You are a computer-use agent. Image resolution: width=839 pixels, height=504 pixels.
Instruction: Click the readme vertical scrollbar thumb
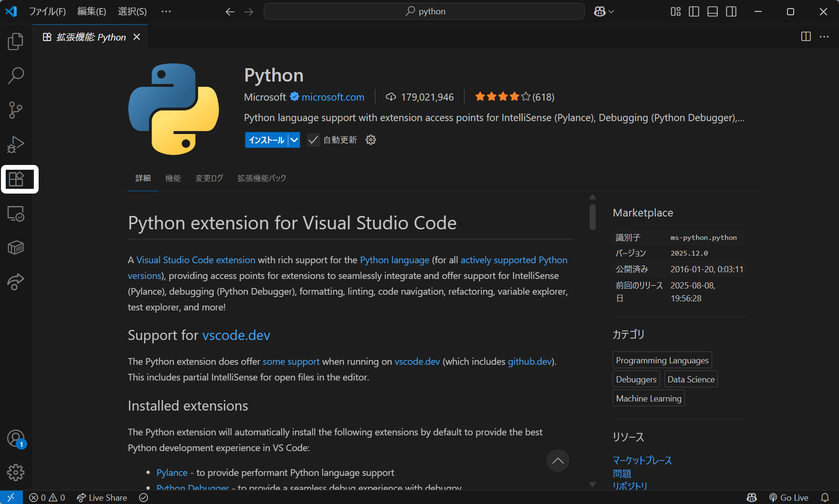tap(592, 217)
